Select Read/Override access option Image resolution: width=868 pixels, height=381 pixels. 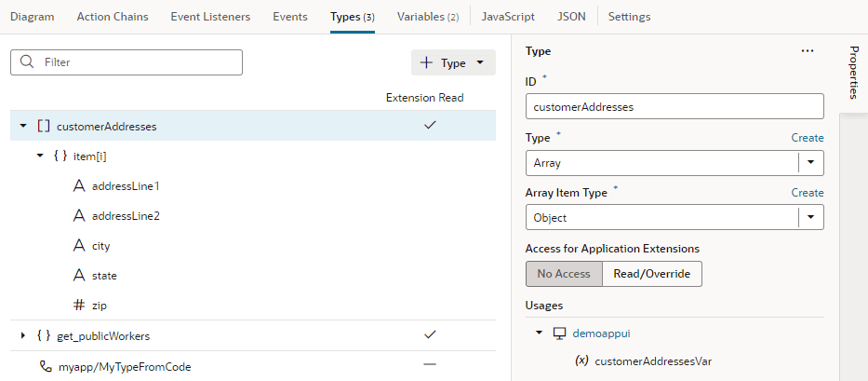(x=652, y=274)
